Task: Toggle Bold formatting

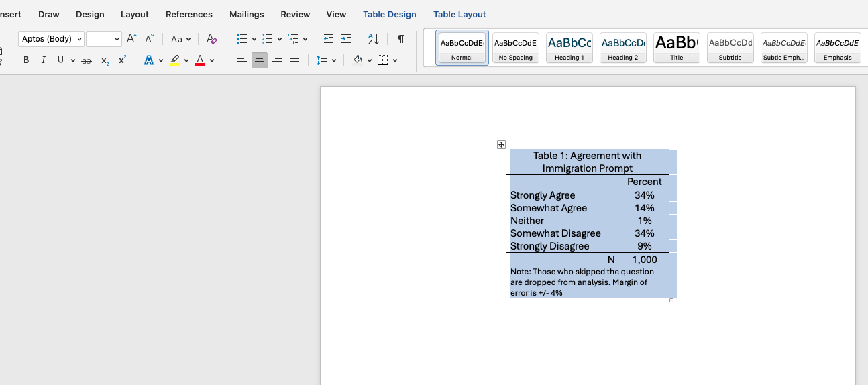Action: [x=26, y=60]
